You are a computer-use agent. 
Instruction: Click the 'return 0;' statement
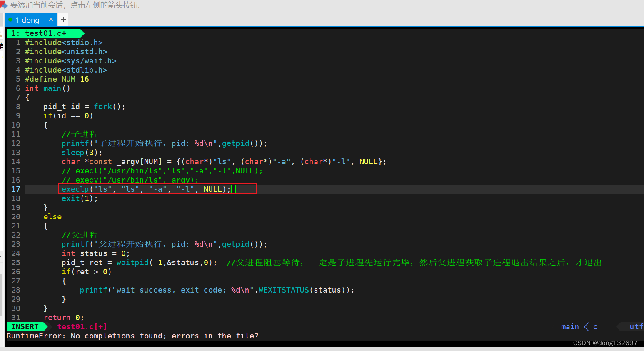coord(64,318)
